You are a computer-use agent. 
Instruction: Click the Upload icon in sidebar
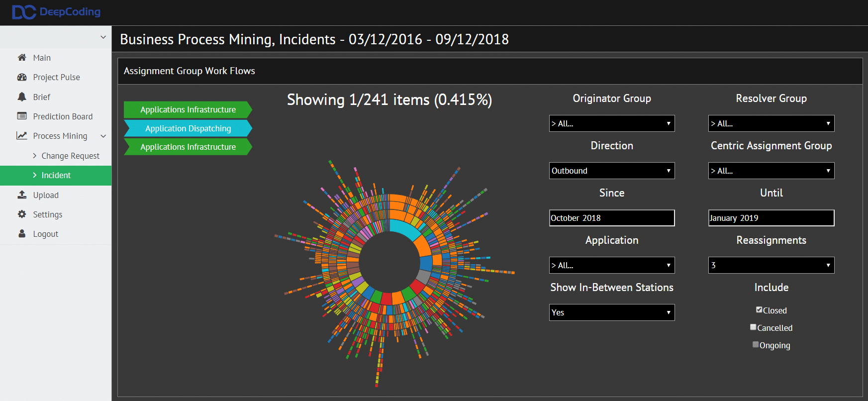pyautogui.click(x=22, y=195)
